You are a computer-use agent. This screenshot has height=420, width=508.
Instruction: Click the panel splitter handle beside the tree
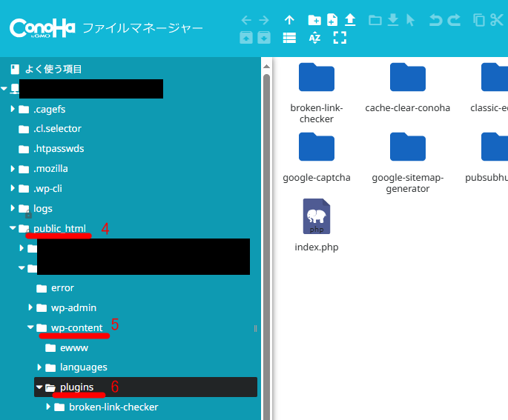(x=255, y=328)
